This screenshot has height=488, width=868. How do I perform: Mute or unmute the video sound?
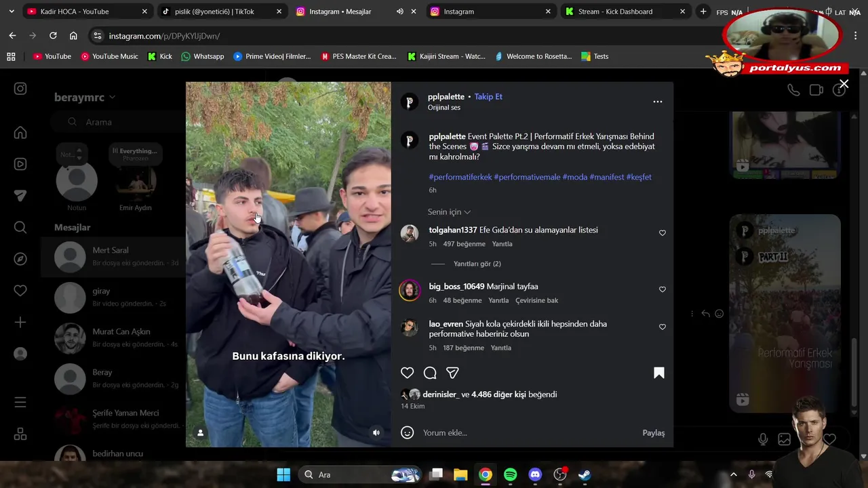[376, 432]
